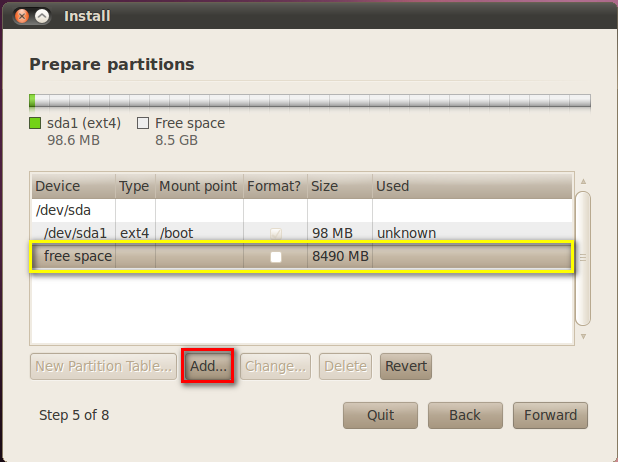618x462 pixels.
Task: Go Back to the previous step
Action: coord(465,415)
